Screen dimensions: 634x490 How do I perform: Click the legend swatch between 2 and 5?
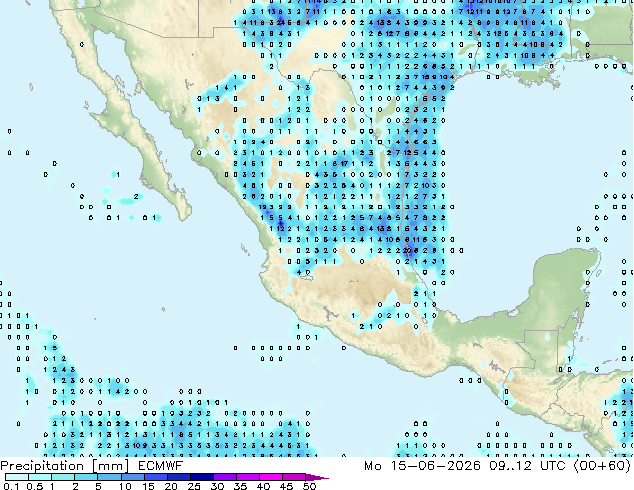click(86, 477)
